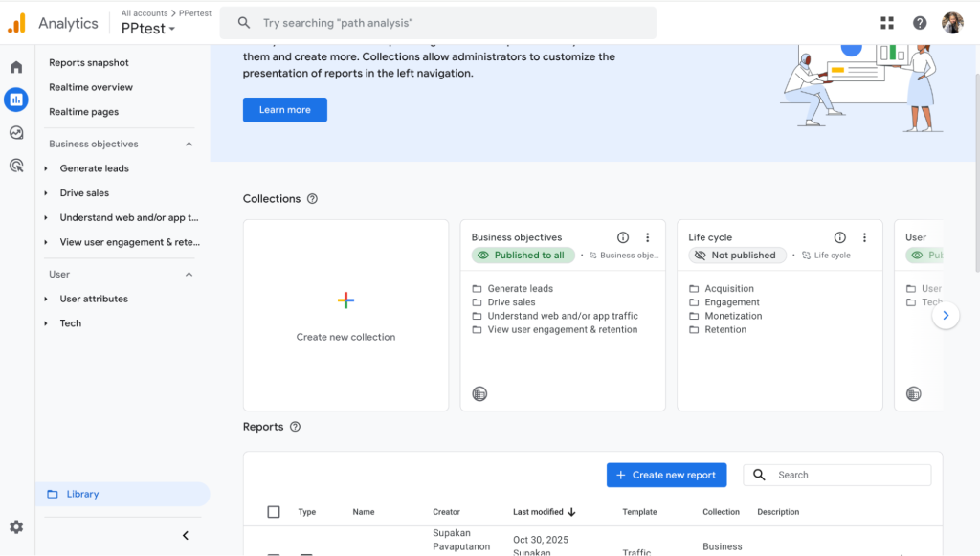
Task: Click Create new report button
Action: point(666,475)
